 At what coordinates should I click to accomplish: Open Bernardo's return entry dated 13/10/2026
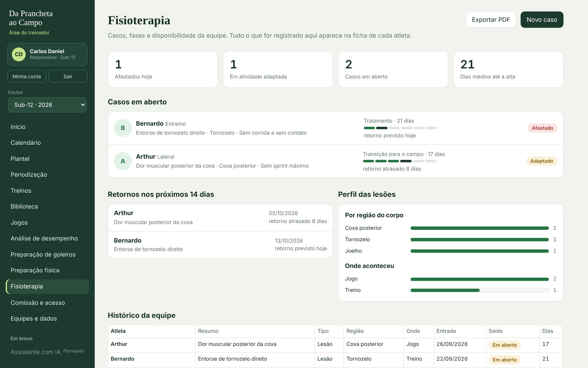point(220,245)
